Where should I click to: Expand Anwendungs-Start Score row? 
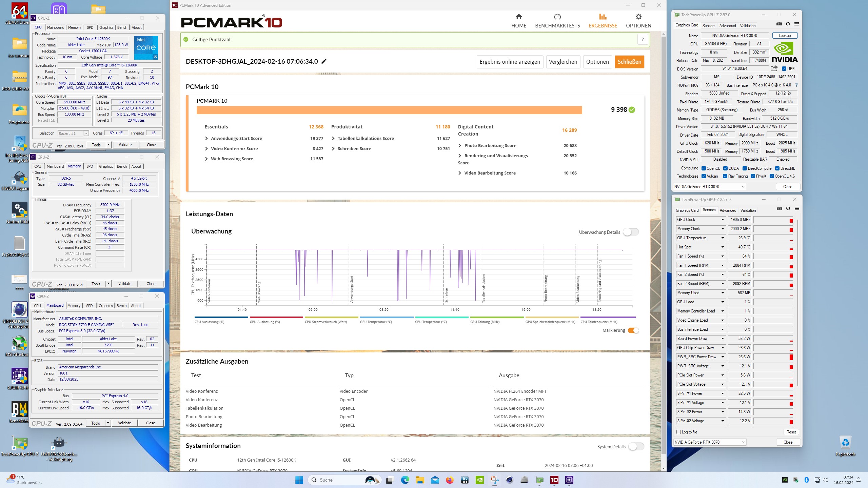pos(264,138)
